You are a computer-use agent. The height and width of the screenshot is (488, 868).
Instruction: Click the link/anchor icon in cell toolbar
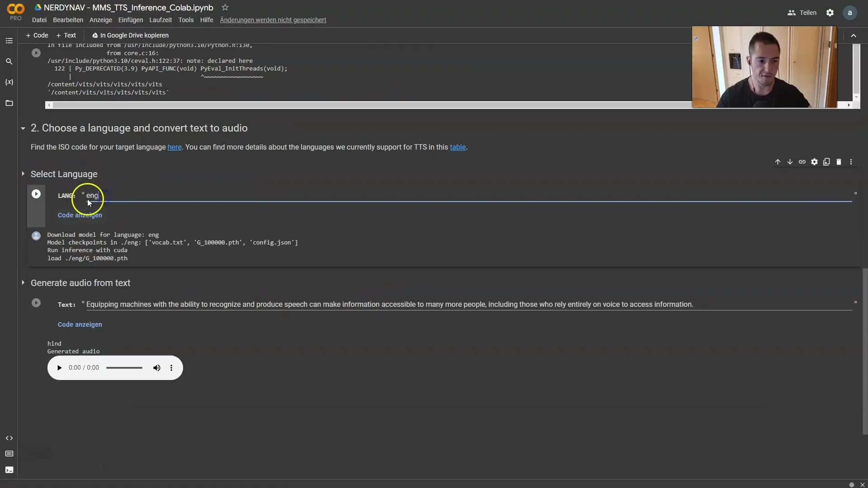(x=802, y=161)
